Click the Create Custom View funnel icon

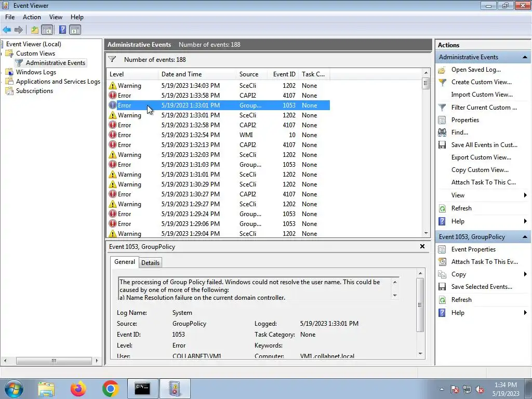pyautogui.click(x=442, y=82)
